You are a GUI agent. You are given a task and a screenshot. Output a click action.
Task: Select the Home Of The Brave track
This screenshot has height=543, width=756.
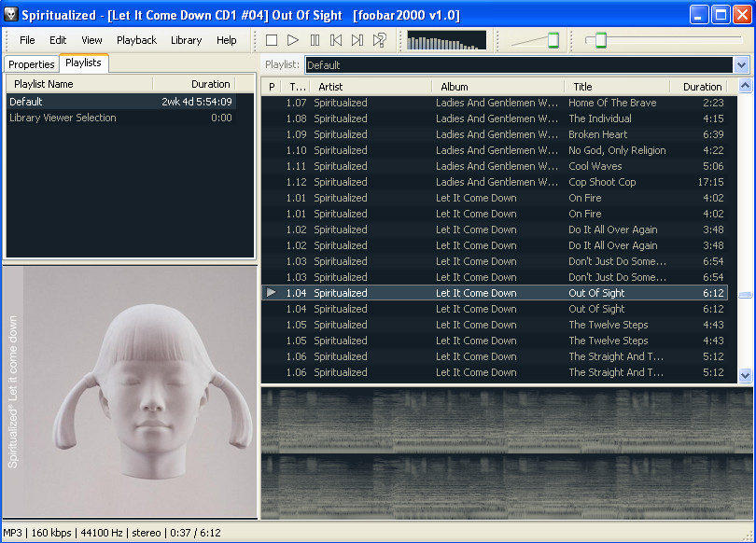point(496,103)
